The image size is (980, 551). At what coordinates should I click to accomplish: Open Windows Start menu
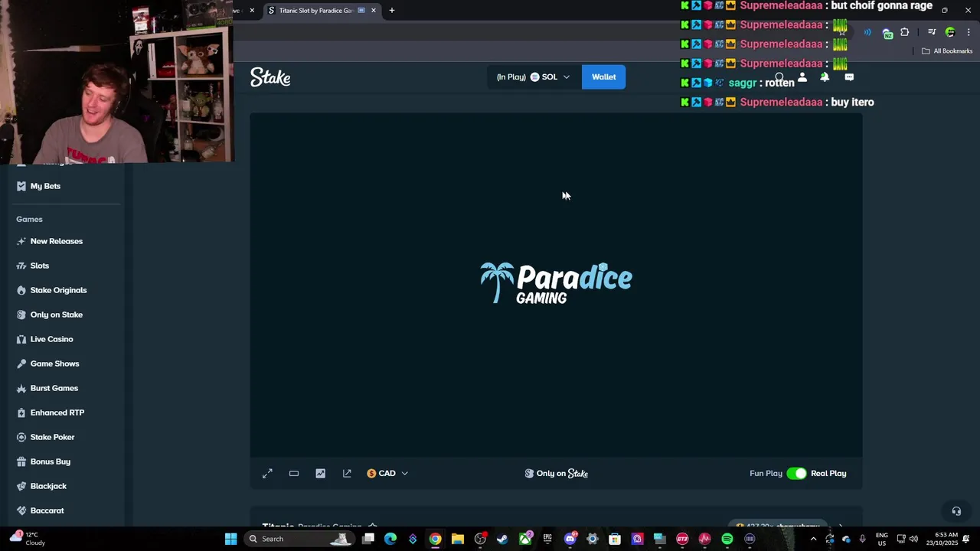230,539
